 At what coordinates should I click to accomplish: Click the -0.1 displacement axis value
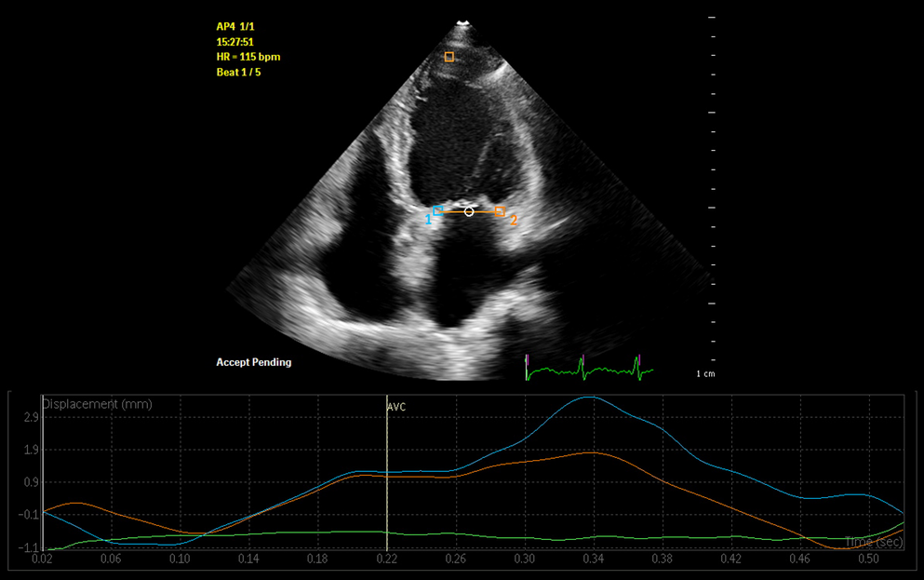click(x=28, y=515)
